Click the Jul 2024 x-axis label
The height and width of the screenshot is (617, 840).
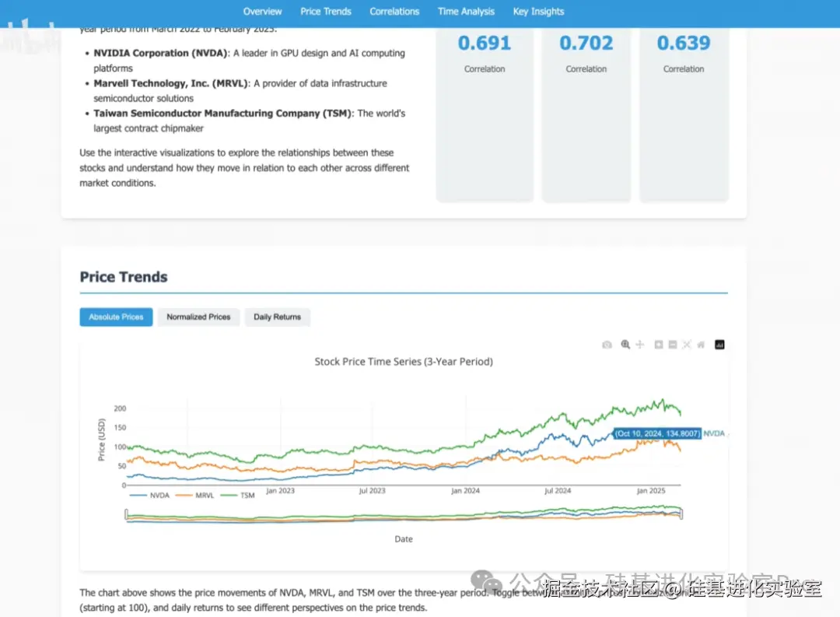(558, 490)
